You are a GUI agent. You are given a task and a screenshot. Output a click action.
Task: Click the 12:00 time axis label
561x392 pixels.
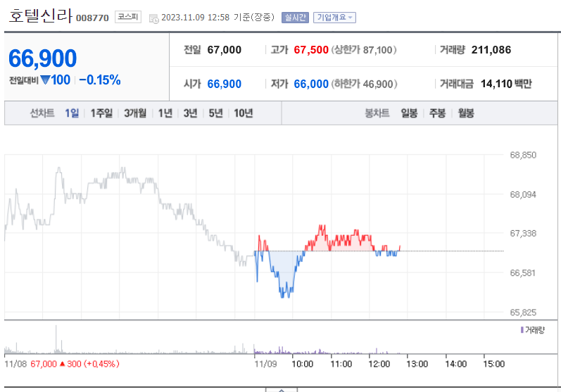click(379, 364)
